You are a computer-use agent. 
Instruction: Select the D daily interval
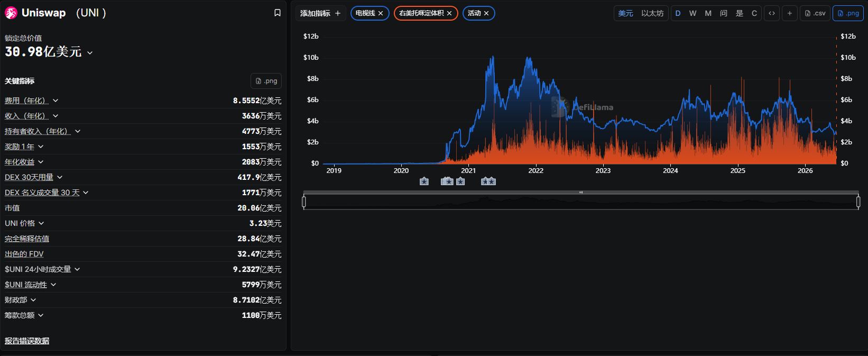pyautogui.click(x=678, y=13)
